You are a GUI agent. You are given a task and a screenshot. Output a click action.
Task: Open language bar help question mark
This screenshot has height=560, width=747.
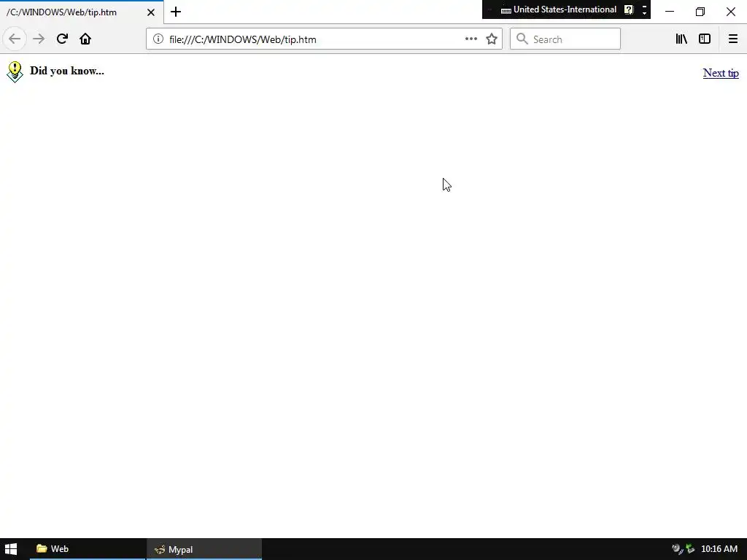629,9
